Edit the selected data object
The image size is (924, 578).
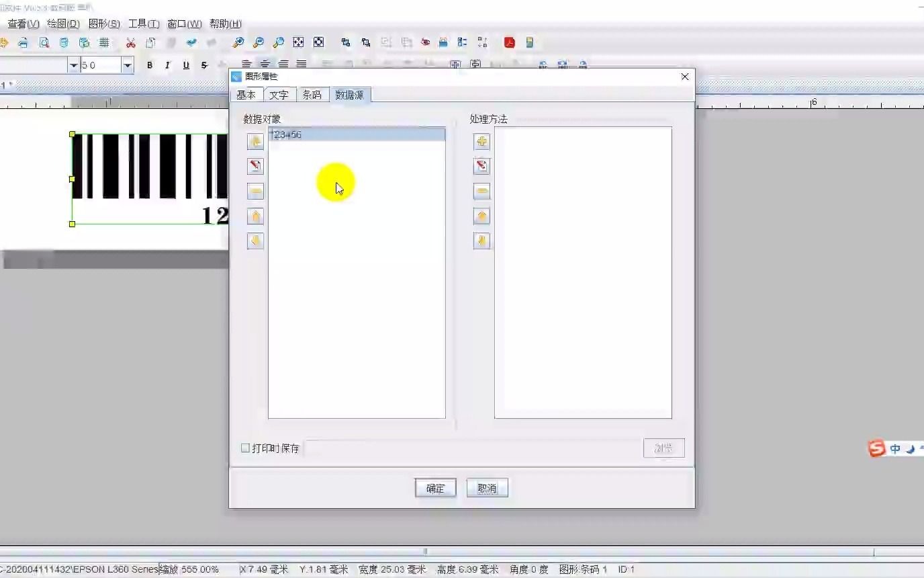255,166
